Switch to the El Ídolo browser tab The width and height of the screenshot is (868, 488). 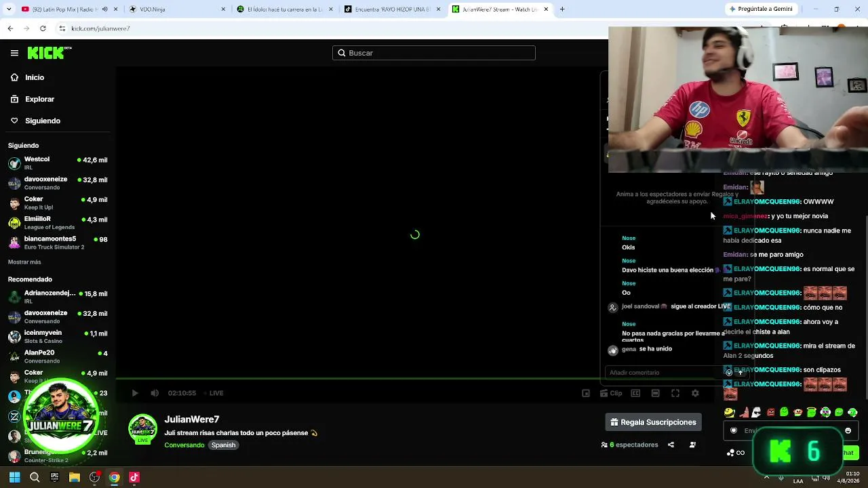[x=285, y=9]
